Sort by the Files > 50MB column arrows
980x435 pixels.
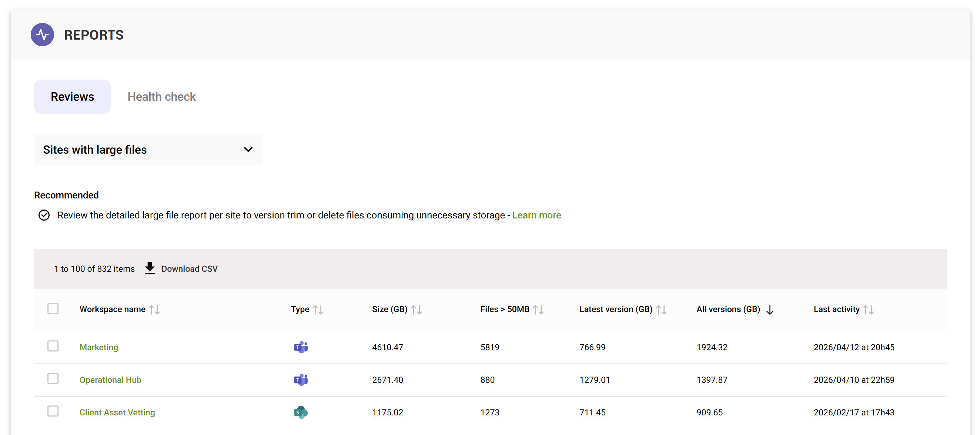click(x=539, y=309)
